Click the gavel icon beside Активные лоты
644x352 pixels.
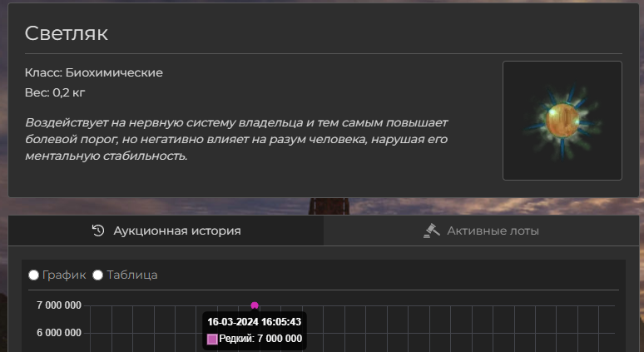431,231
